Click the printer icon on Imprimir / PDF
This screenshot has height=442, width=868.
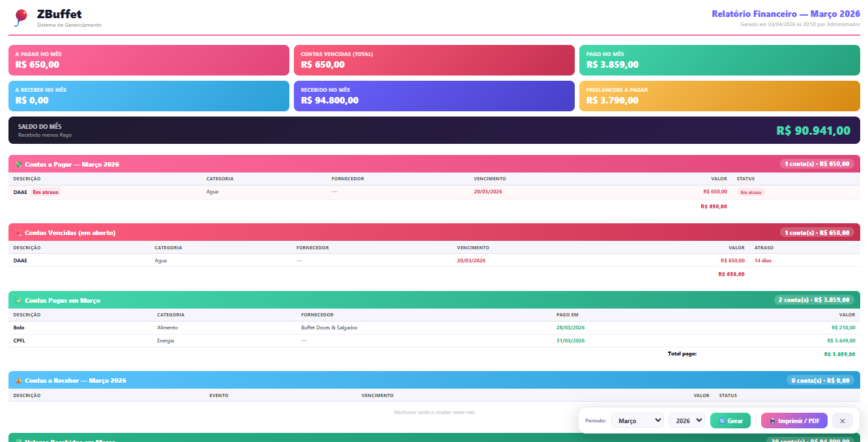pos(773,421)
